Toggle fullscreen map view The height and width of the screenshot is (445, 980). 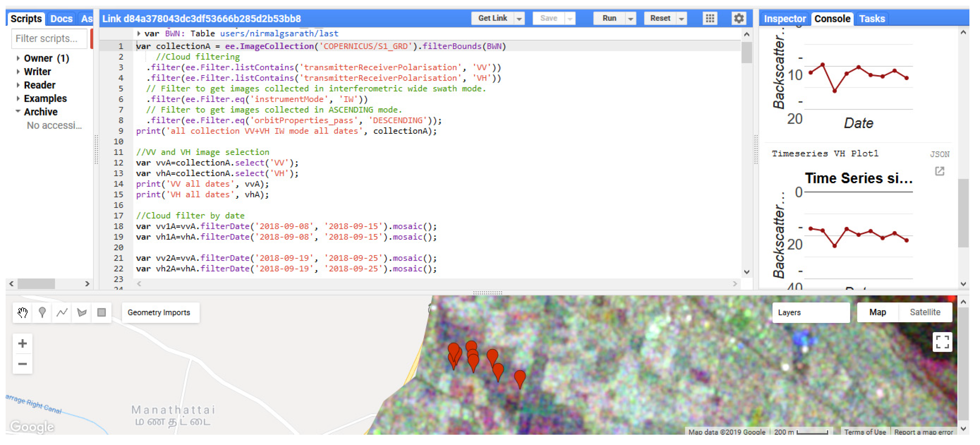(x=942, y=342)
